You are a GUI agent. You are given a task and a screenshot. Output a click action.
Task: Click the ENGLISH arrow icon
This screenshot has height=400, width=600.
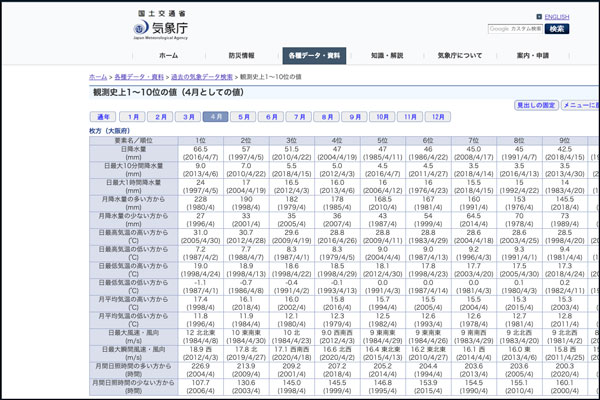[539, 17]
